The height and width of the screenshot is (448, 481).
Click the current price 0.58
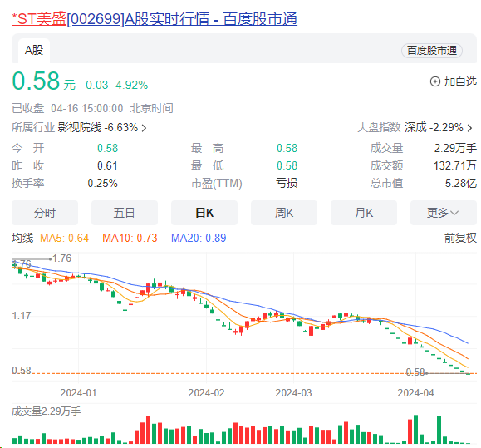coord(36,81)
